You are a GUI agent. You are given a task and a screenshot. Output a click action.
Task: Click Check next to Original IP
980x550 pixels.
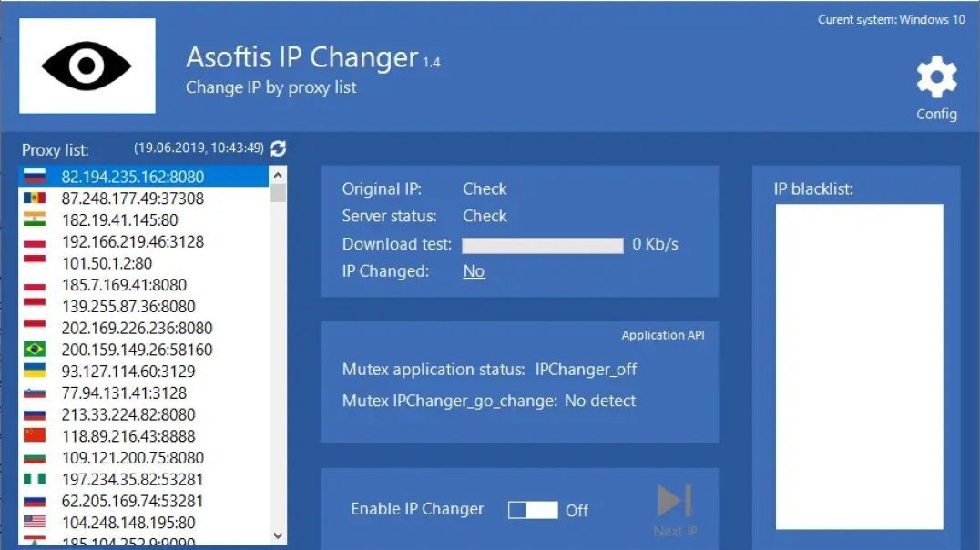click(485, 188)
